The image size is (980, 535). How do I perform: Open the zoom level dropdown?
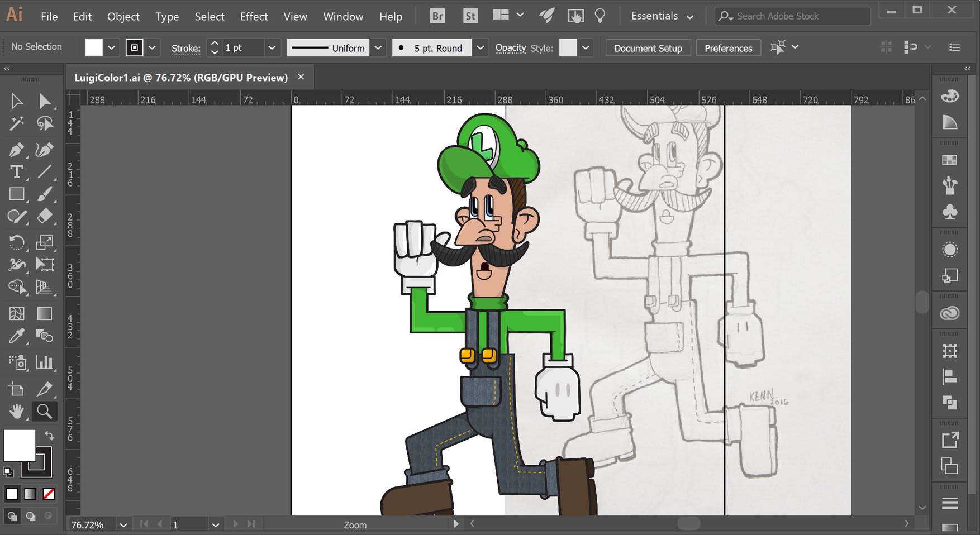[x=123, y=525]
